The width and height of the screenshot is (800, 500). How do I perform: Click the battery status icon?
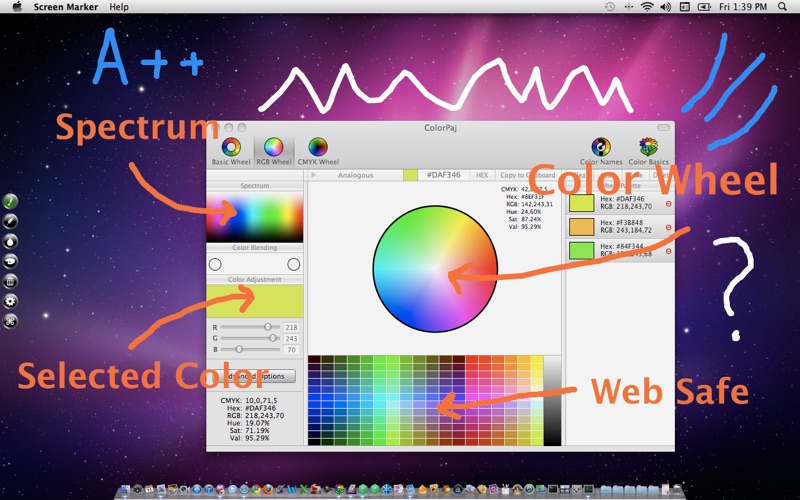click(705, 7)
